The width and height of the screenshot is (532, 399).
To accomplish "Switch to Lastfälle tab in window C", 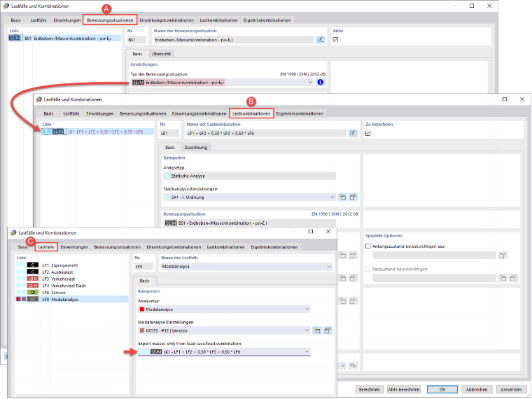I will coord(46,247).
